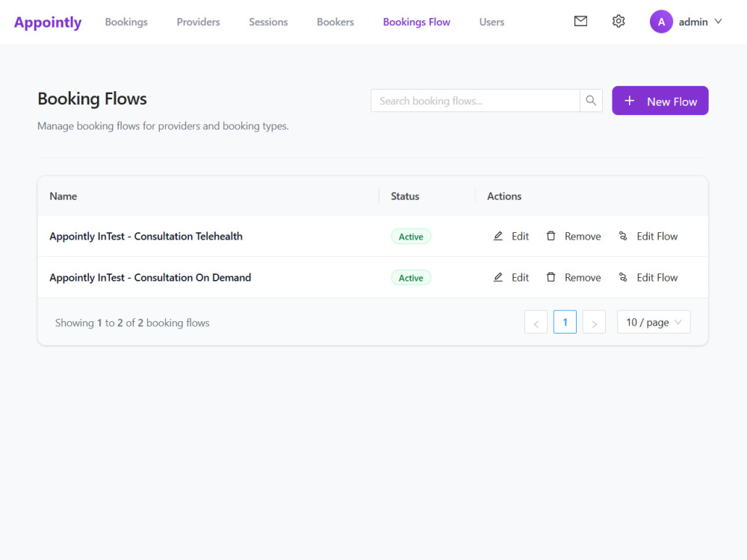Open the 10 / page size dropdown
747x560 pixels.
tap(654, 323)
